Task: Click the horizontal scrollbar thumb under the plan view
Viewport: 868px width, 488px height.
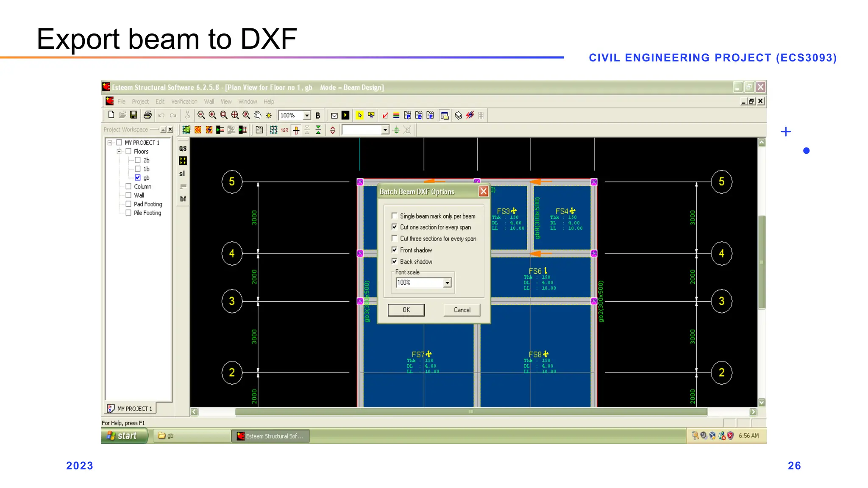Action: point(471,412)
